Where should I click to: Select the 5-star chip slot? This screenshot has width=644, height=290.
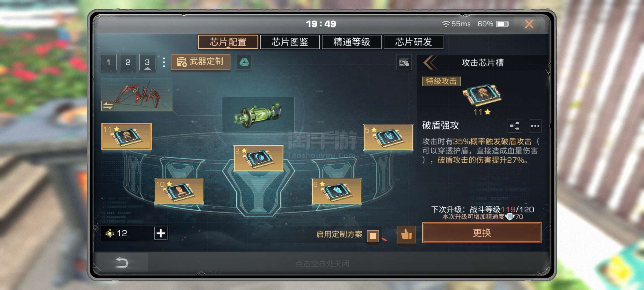click(x=388, y=137)
